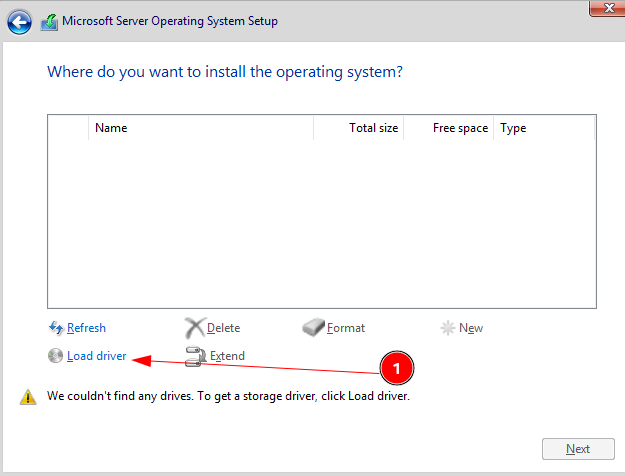625x476 pixels.
Task: Click the Refresh arrows icon
Action: coord(56,328)
